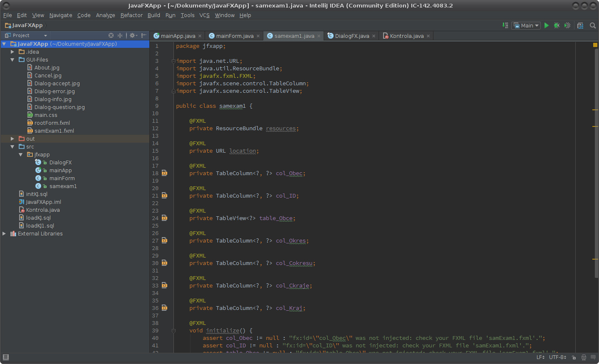Expand the out folder in project tree
Screen dimensions: 599x364
(12, 139)
